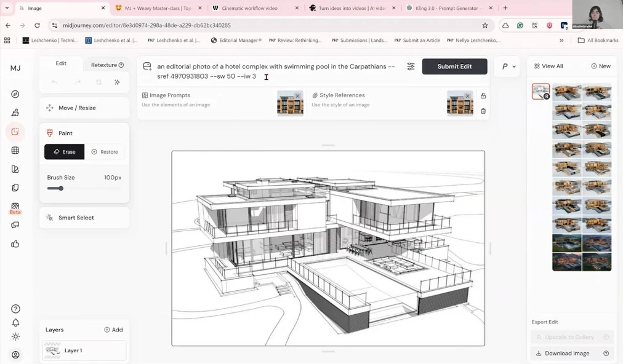Select the Restore paint mode
This screenshot has width=623, height=364.
point(105,152)
